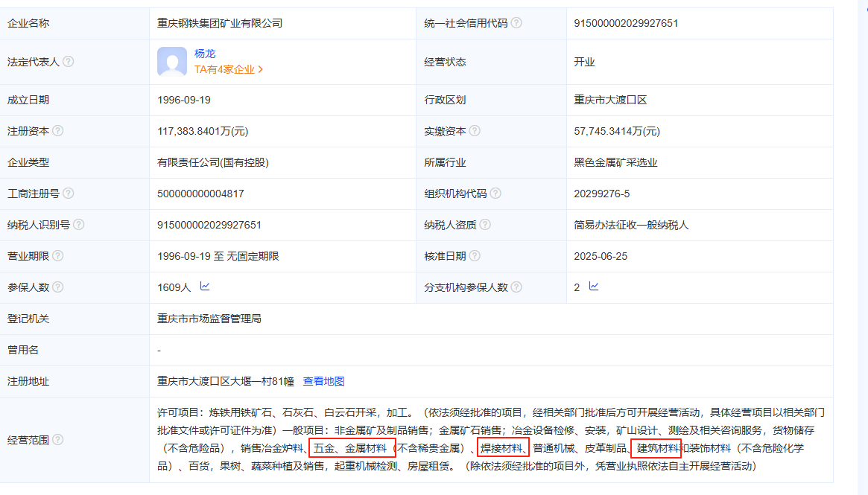Select 重庆市大渡口区 administrative division value

[610, 100]
